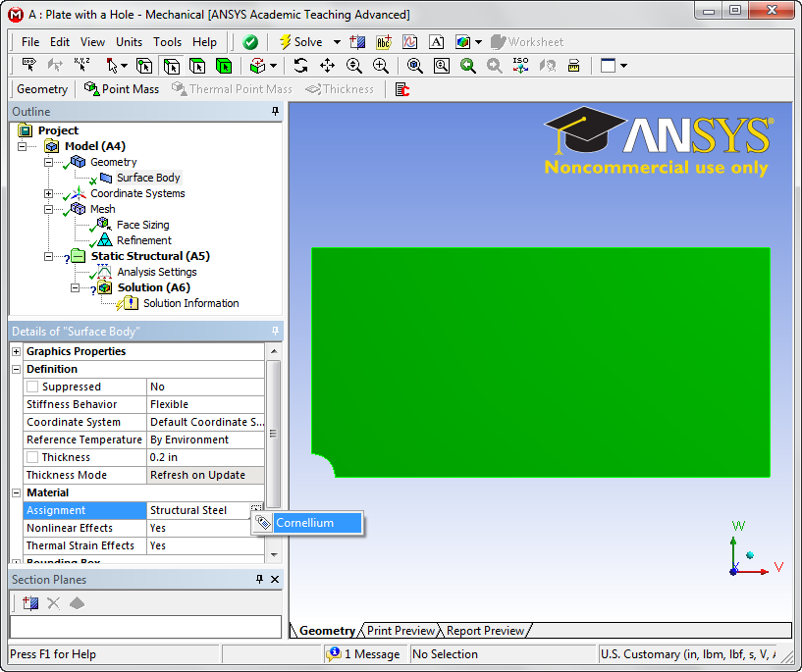Open the File menu
The width and height of the screenshot is (802, 672).
tap(30, 42)
